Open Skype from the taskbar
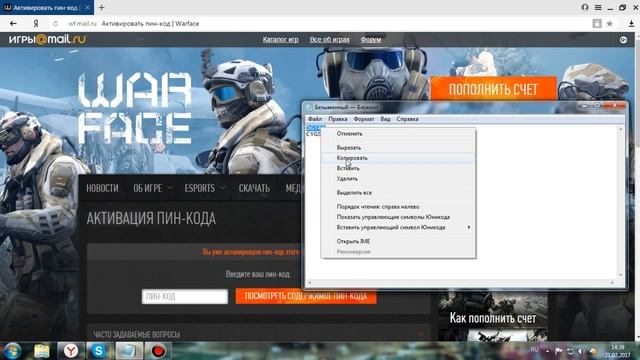 click(x=98, y=351)
